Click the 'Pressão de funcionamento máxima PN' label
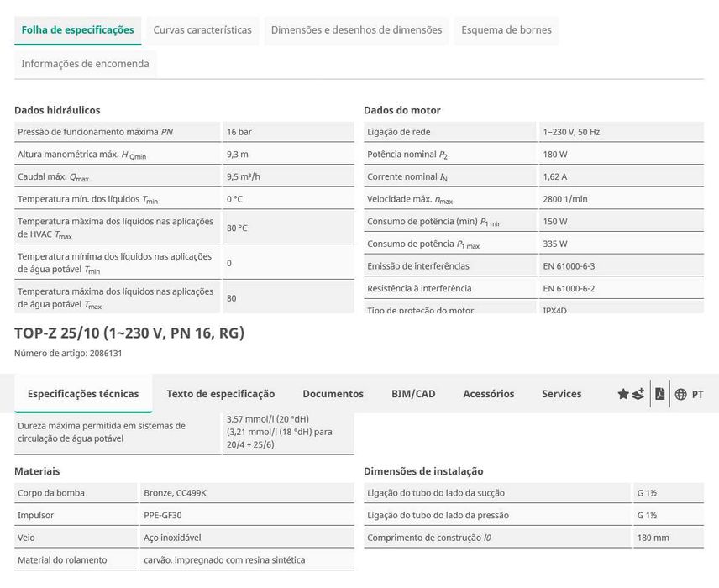The width and height of the screenshot is (719, 588). pos(96,132)
